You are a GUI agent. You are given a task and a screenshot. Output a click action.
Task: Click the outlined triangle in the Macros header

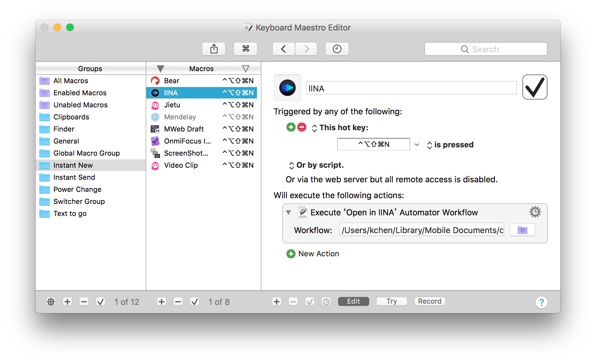coord(246,69)
